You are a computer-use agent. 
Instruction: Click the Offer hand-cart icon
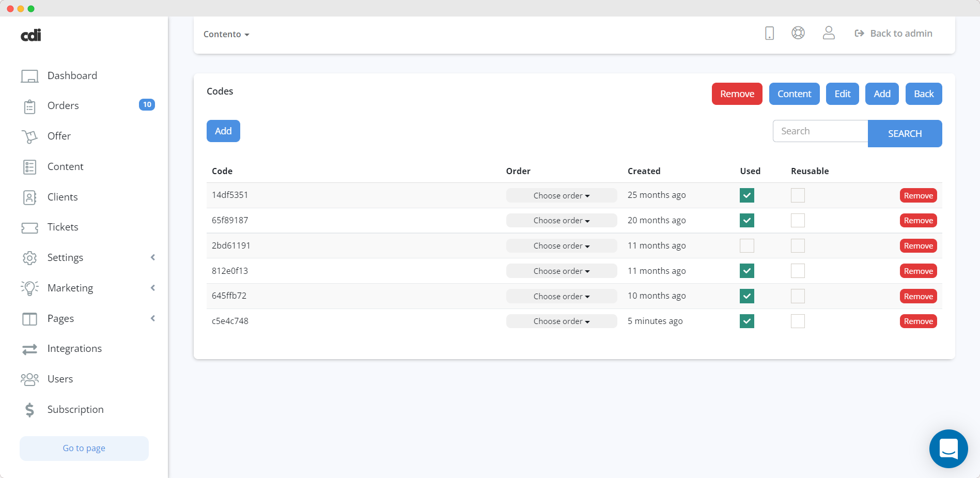(29, 136)
